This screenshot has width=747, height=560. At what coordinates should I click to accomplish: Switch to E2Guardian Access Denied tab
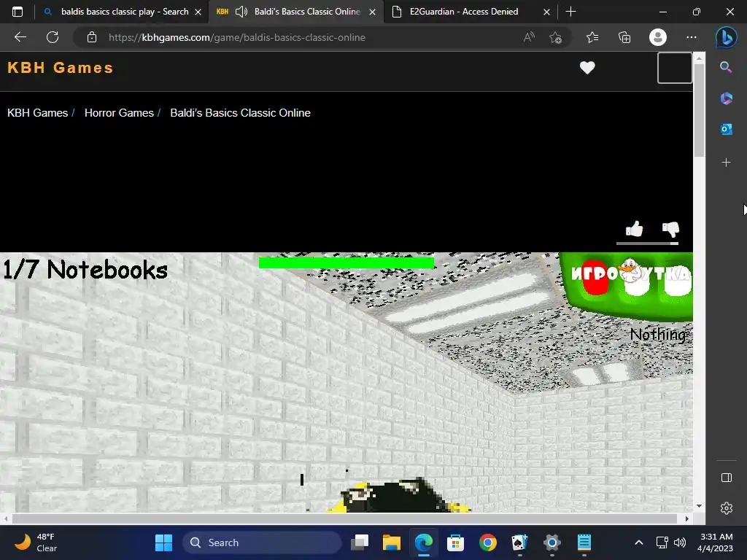463,12
